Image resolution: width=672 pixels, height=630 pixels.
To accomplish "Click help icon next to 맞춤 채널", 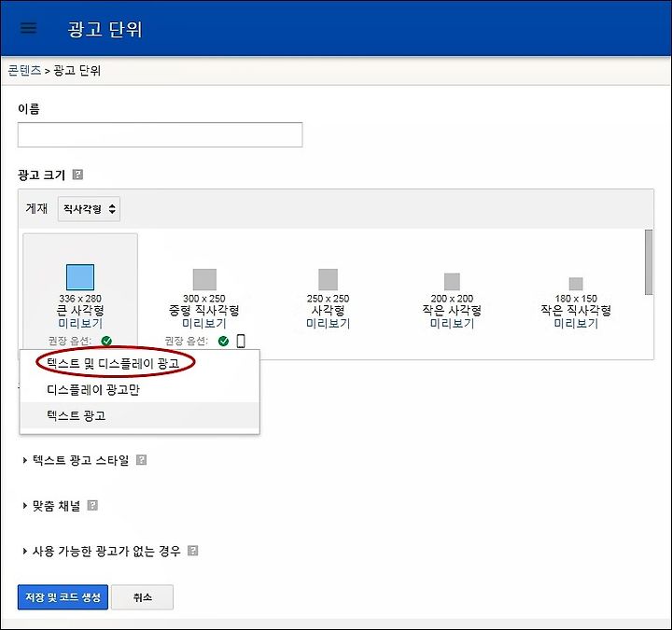I will pyautogui.click(x=92, y=505).
